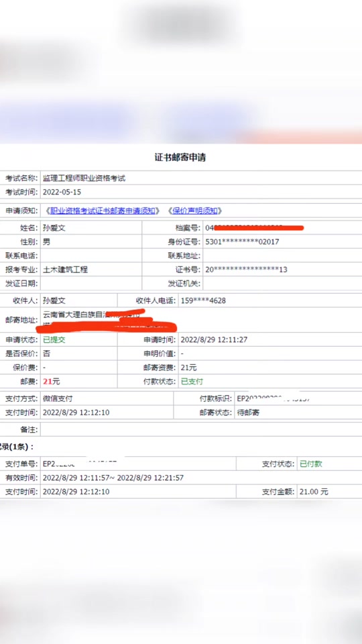The width and height of the screenshot is (362, 644).
Task: Select certificate number 20***************13
Action: (246, 270)
